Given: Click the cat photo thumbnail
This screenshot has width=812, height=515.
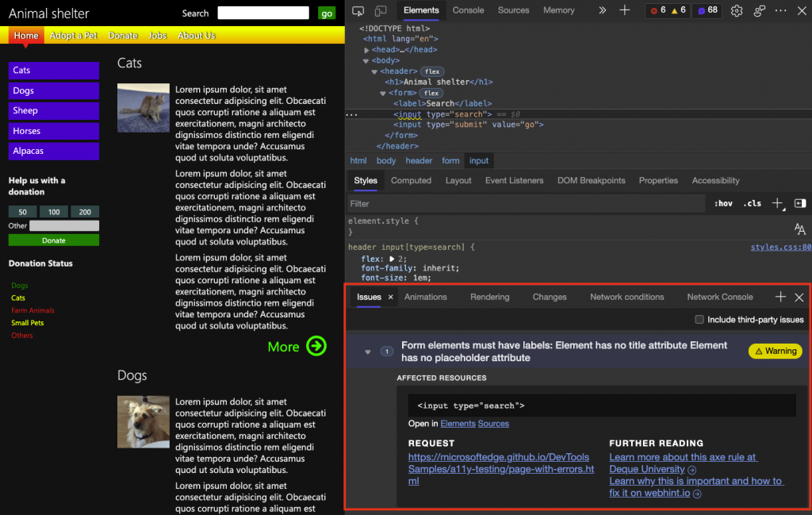Looking at the screenshot, I should pos(144,108).
